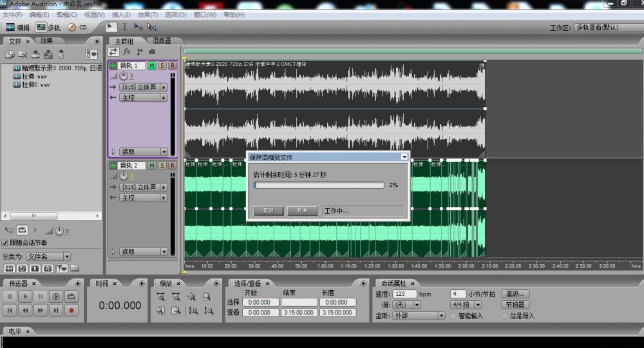Select the 总是导入 radio option
Screen dimensions: 644x348
505,316
